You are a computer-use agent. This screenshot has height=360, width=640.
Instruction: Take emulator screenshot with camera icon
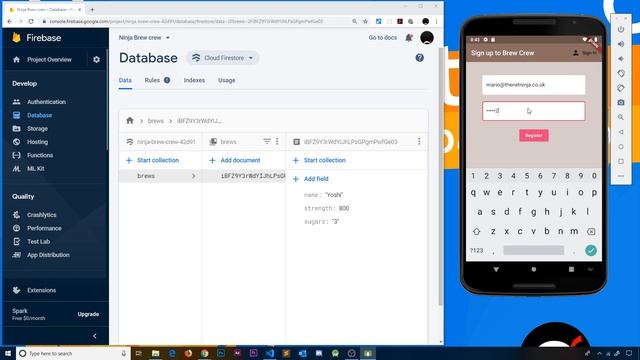coord(621,102)
